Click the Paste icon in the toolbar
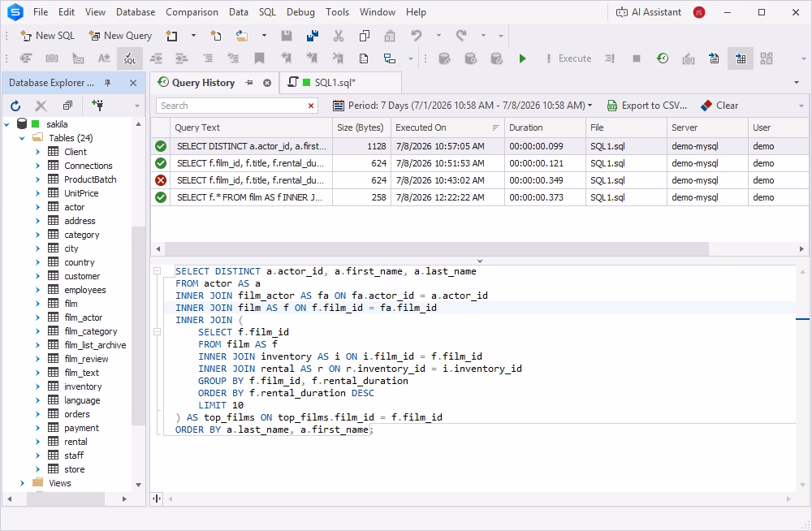The height and width of the screenshot is (531, 812). tap(390, 36)
